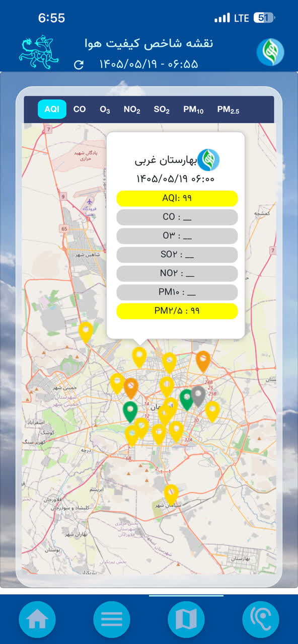Image resolution: width=298 pixels, height=644 pixels.
Task: Tap the ear icon in bottom bar
Action: (x=261, y=619)
